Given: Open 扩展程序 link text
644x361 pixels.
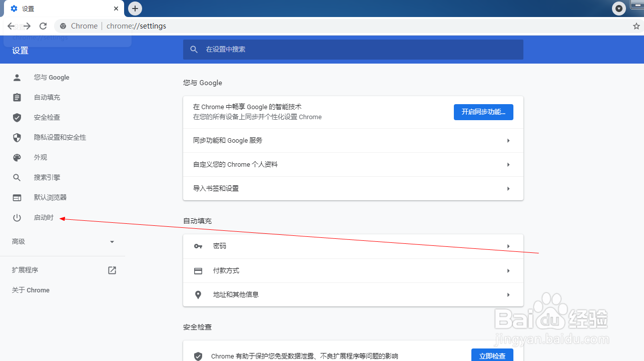Looking at the screenshot, I should (25, 270).
